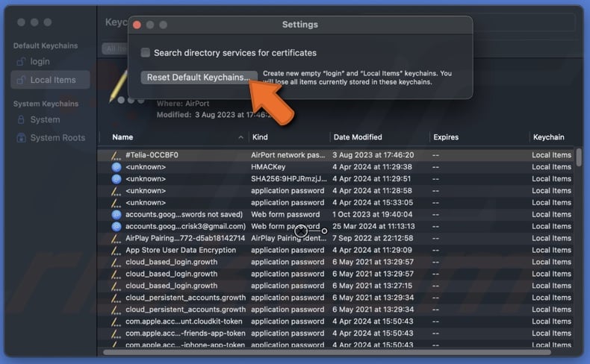Sort entries by the Date Modified header
This screenshot has width=590, height=364.
tap(358, 137)
